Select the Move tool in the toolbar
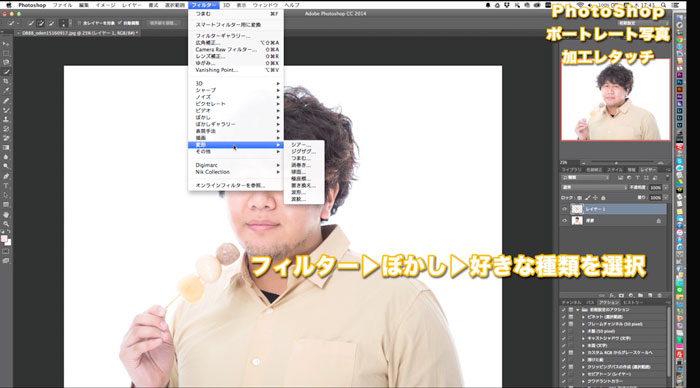This screenshot has height=388, width=700. click(x=6, y=43)
